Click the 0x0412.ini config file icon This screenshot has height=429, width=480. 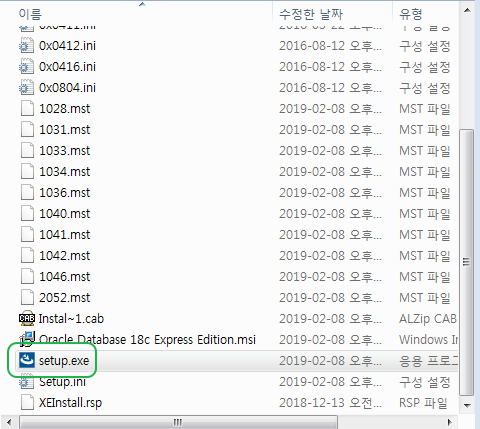(x=27, y=46)
